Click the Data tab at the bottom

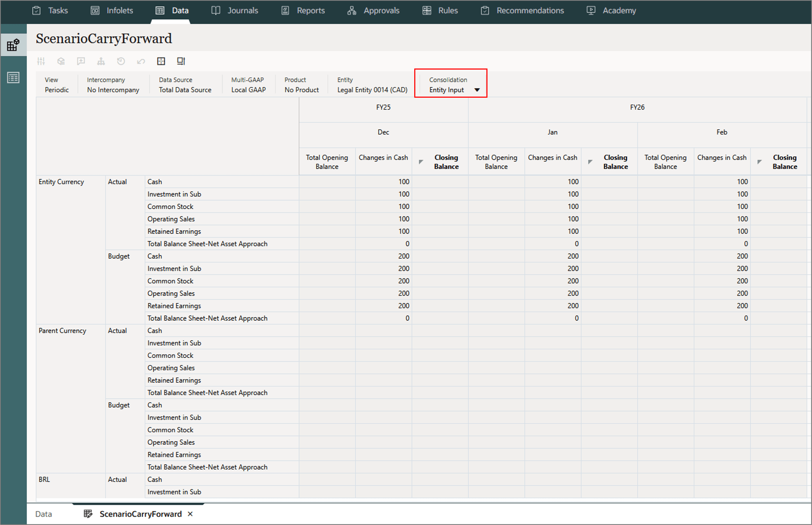[x=43, y=514]
